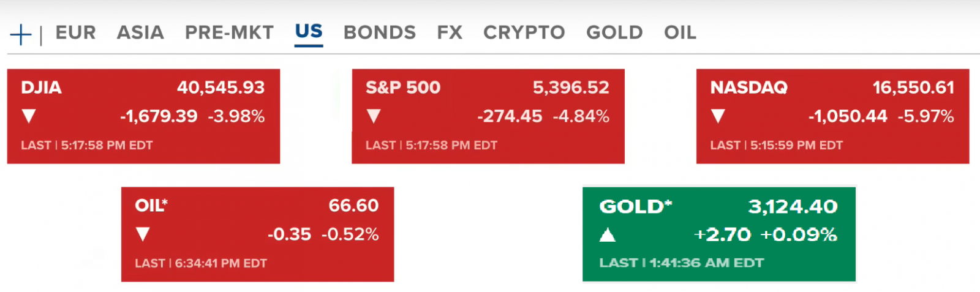
Task: Show the BONDS tab
Action: 380,32
